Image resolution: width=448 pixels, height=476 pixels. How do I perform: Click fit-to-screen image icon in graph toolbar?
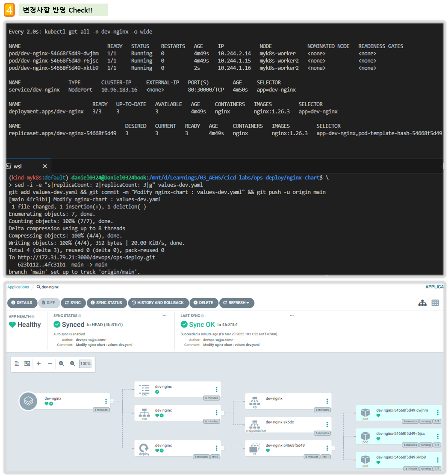[x=27, y=364]
